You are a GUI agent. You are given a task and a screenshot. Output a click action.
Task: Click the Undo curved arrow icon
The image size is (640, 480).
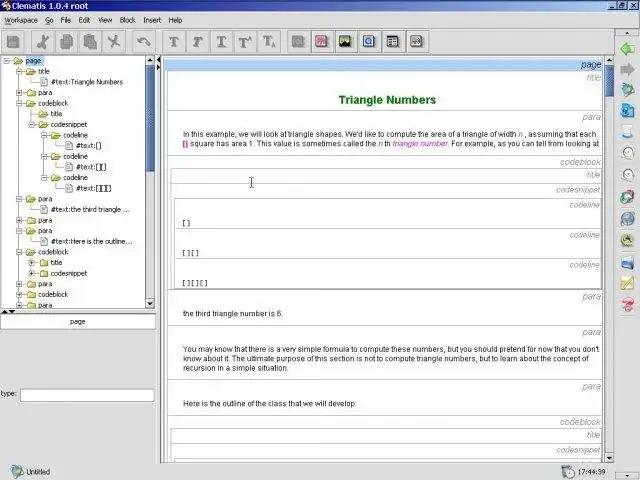tap(144, 42)
